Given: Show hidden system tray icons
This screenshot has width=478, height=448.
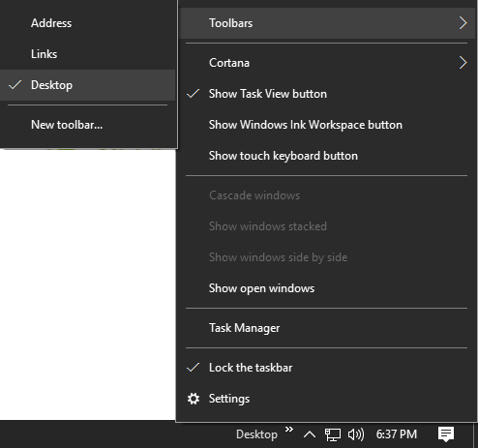Looking at the screenshot, I should [x=310, y=434].
